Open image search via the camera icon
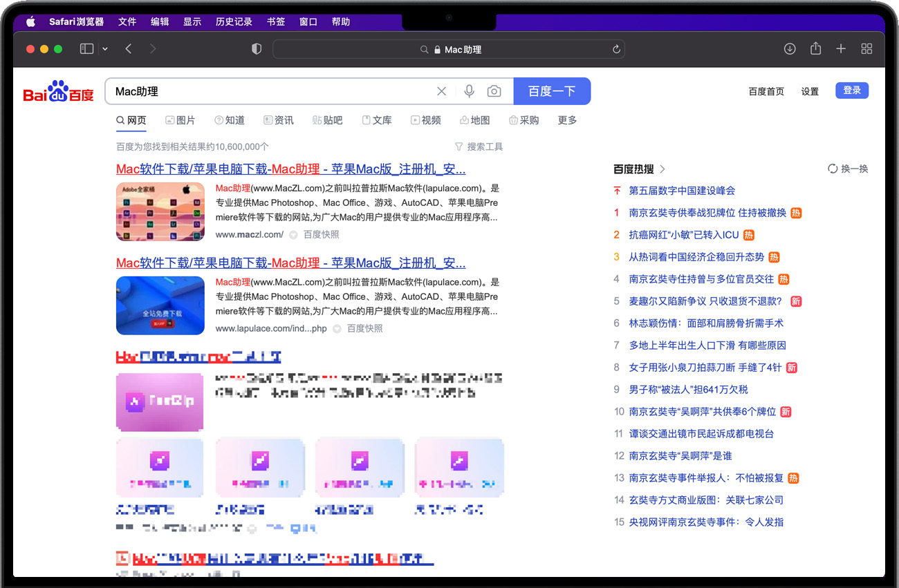899x588 pixels. [x=494, y=91]
